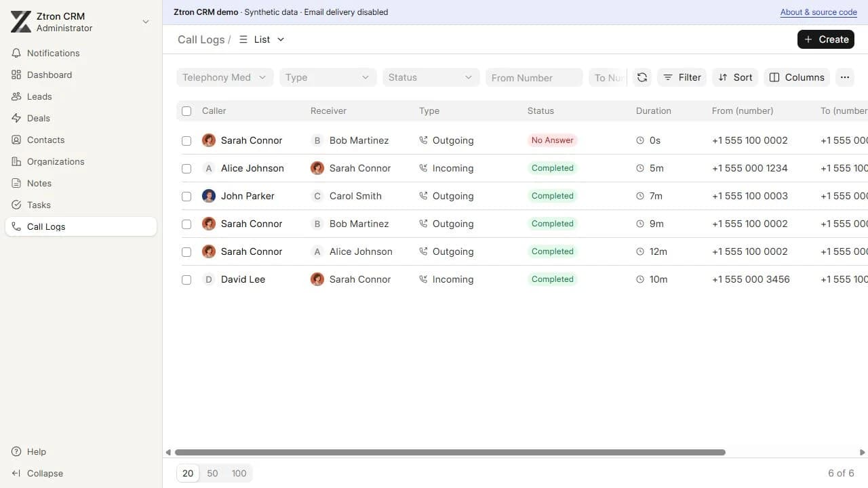Image resolution: width=868 pixels, height=488 pixels.
Task: Expand the Type filter dropdown
Action: (328, 77)
